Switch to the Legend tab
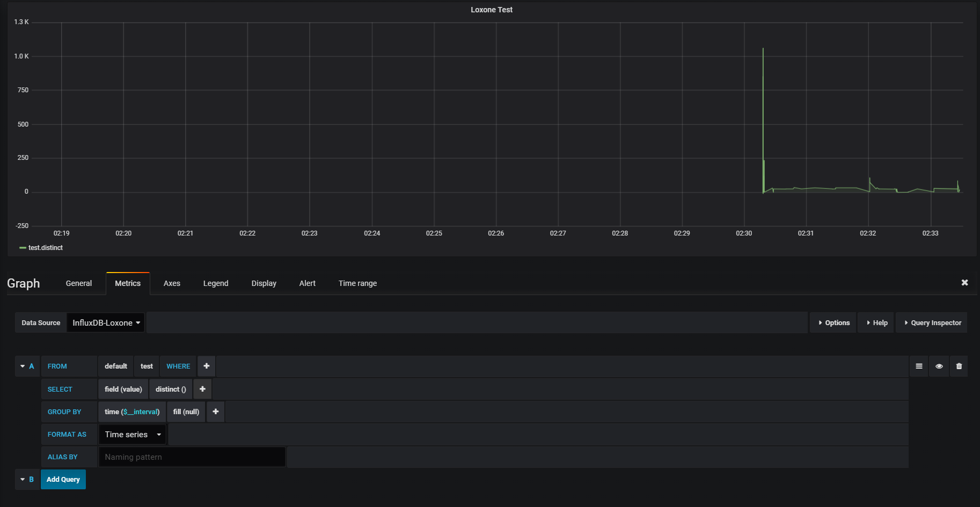Viewport: 980px width, 507px height. [x=216, y=283]
